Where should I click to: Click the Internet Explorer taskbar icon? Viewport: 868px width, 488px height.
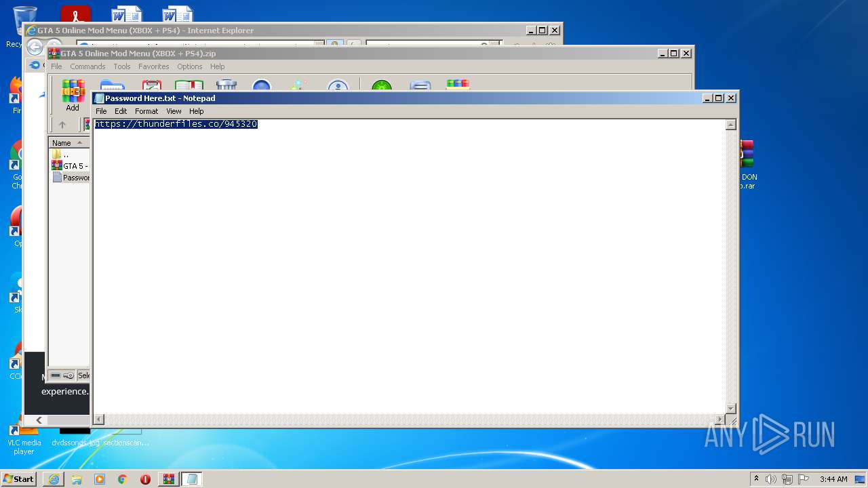tap(54, 479)
